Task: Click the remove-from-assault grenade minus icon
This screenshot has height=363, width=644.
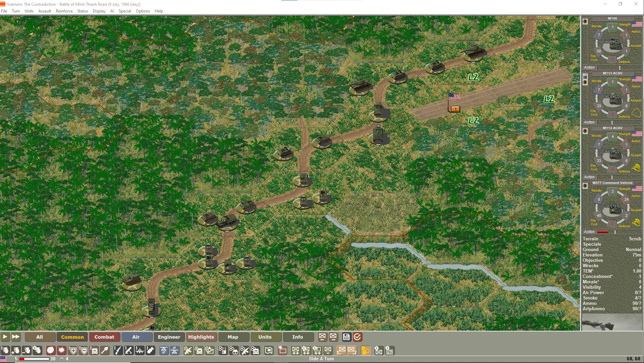Action: (27, 351)
